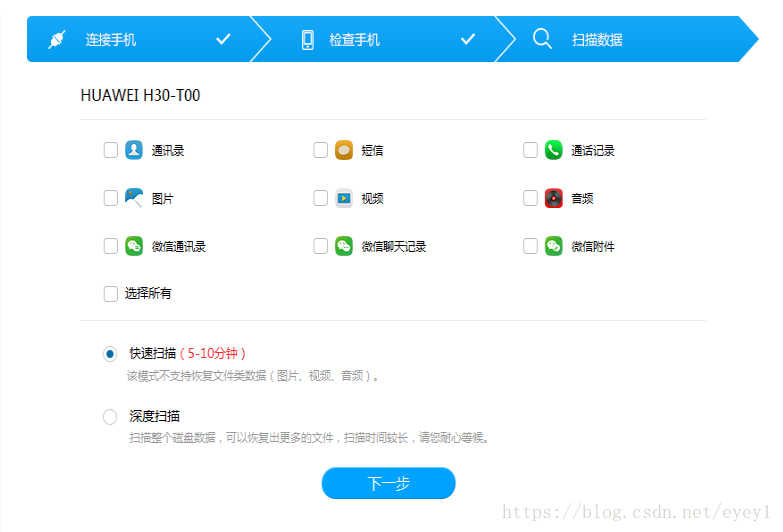Click the 微信附件 label text

593,246
